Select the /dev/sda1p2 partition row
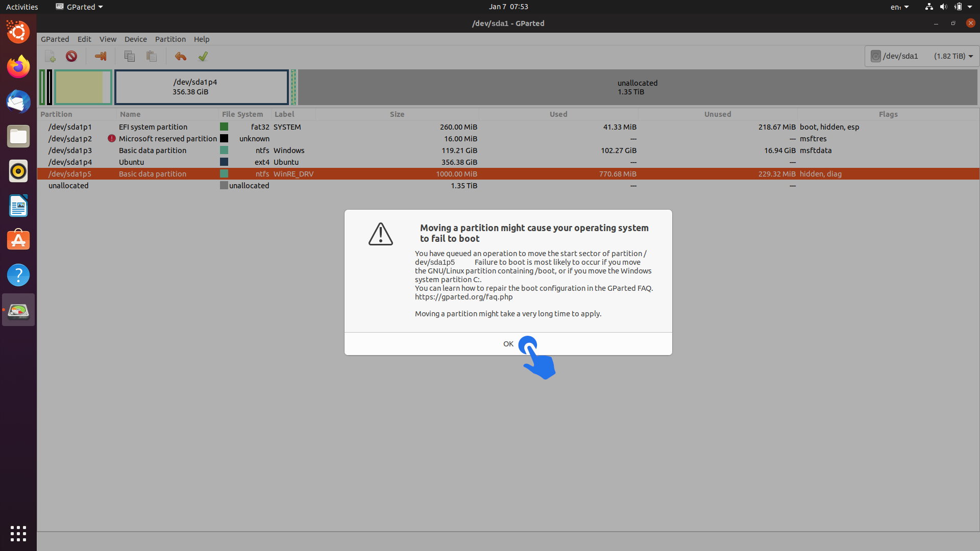Screen dimensions: 980x551 coord(508,139)
